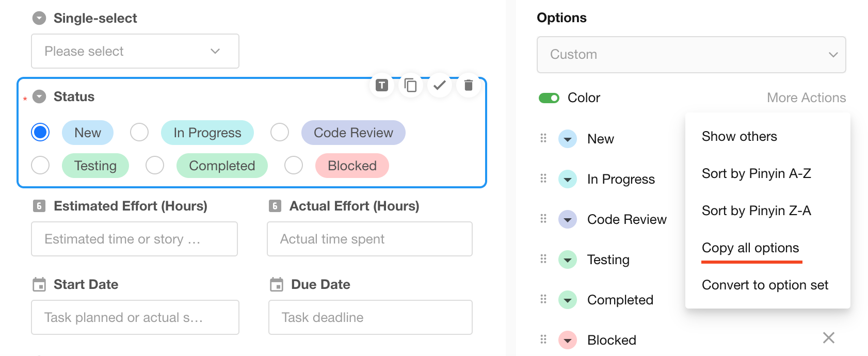Click the drag handle beside Code Review
868x356 pixels.
(x=543, y=219)
